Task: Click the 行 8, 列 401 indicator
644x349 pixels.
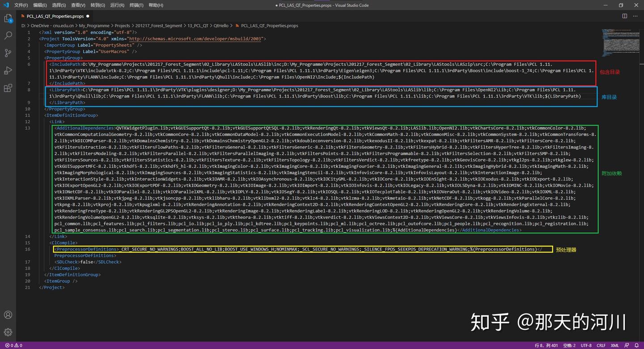Action: pos(547,345)
